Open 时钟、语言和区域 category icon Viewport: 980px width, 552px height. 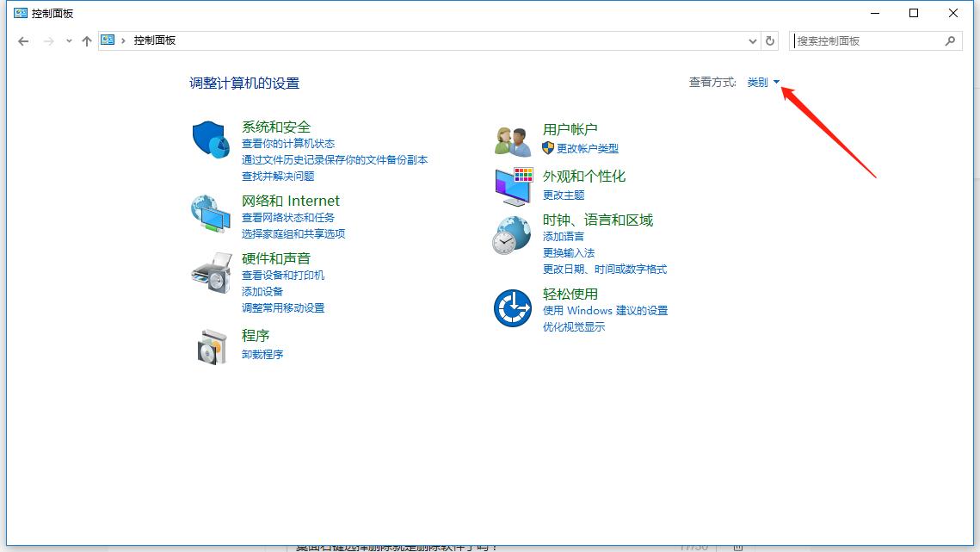(x=513, y=235)
